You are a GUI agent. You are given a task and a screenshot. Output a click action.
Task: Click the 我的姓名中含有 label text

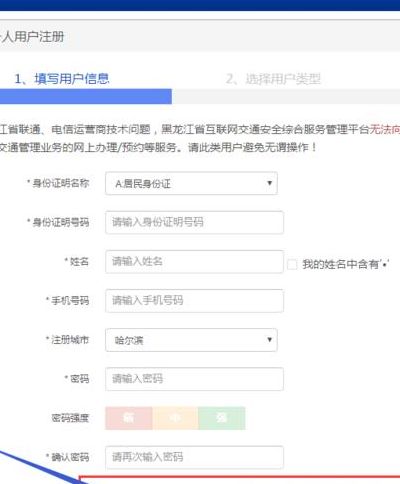pyautogui.click(x=340, y=264)
